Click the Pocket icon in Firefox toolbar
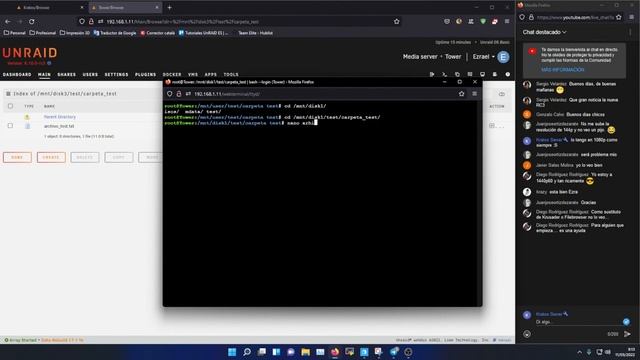The height and width of the screenshot is (360, 640). pyautogui.click(x=447, y=22)
